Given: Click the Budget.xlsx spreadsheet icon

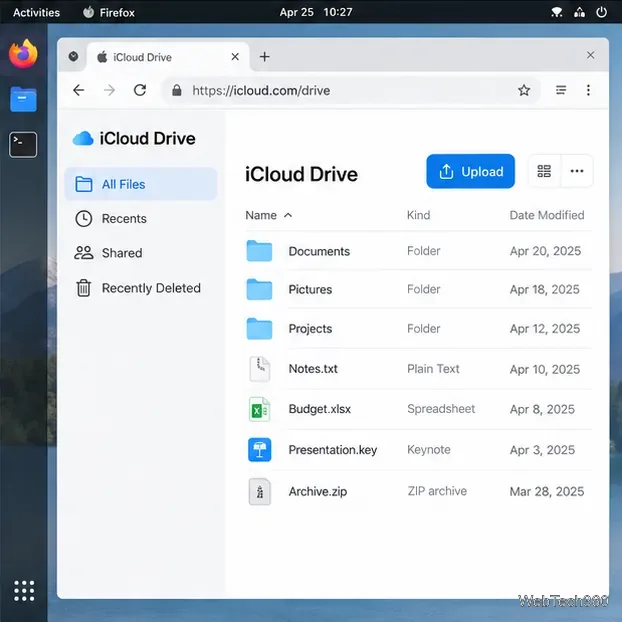Looking at the screenshot, I should [259, 409].
